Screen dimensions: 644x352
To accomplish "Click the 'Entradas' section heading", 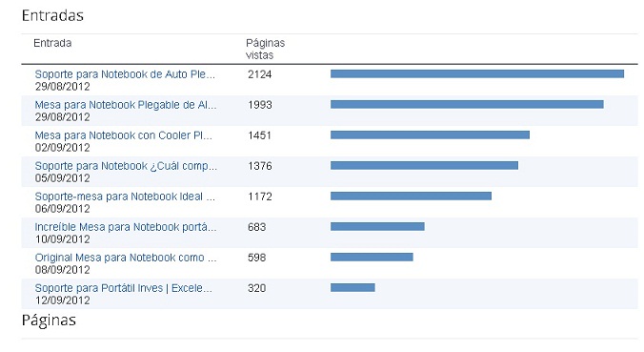I will click(x=52, y=15).
